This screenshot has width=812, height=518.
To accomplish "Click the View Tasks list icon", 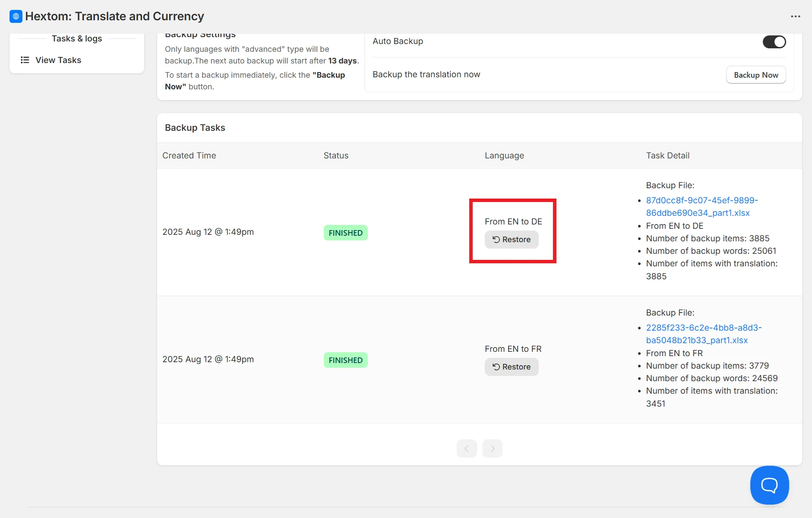I will click(25, 60).
